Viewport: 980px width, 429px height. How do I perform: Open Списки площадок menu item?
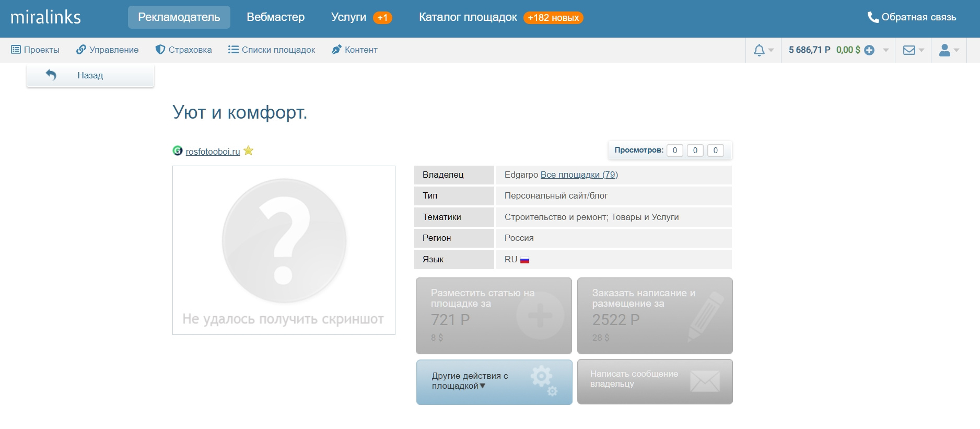272,50
